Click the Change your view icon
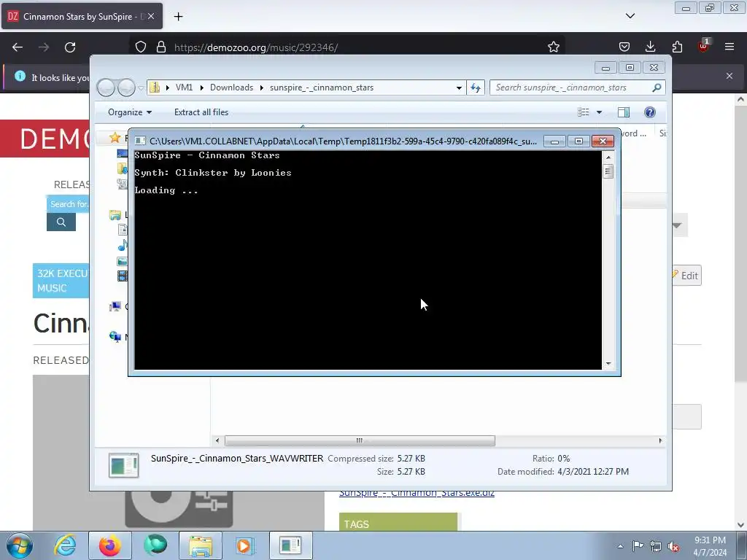 click(x=584, y=112)
